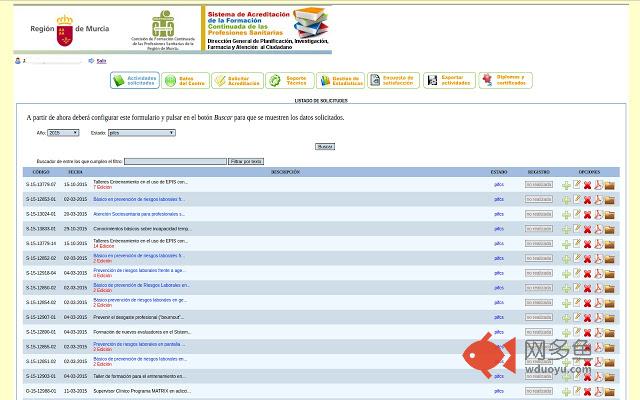Edit the Talleres Entrenamiento 7 Edición request
640x400 pixels.
(x=577, y=184)
